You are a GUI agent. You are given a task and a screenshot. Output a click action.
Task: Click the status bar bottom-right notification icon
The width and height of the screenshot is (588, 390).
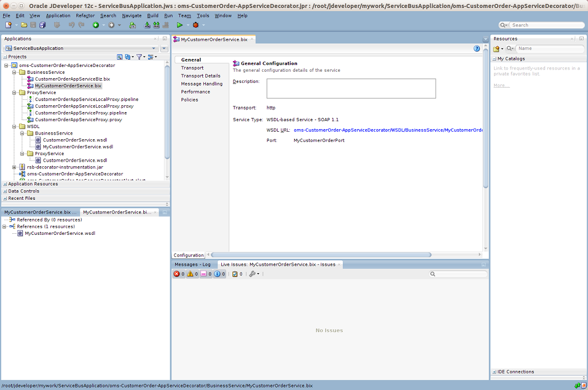click(x=584, y=386)
